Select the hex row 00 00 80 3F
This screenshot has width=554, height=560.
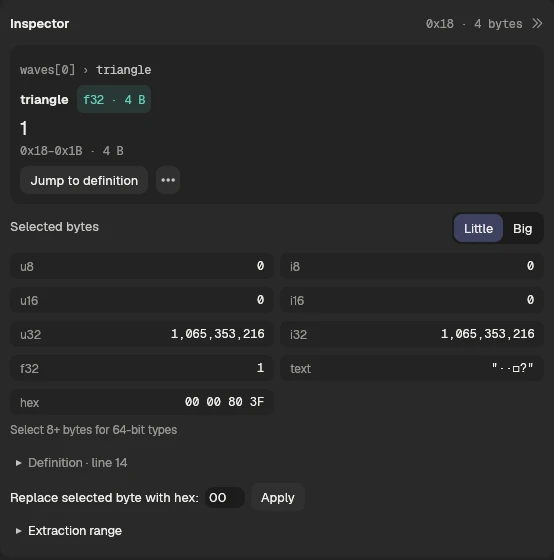click(142, 402)
